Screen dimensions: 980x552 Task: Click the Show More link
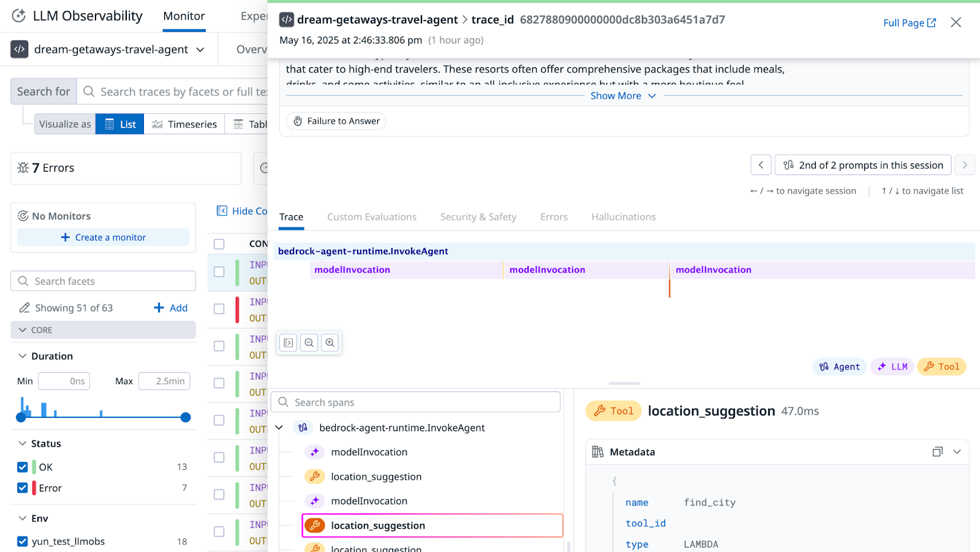pos(616,96)
